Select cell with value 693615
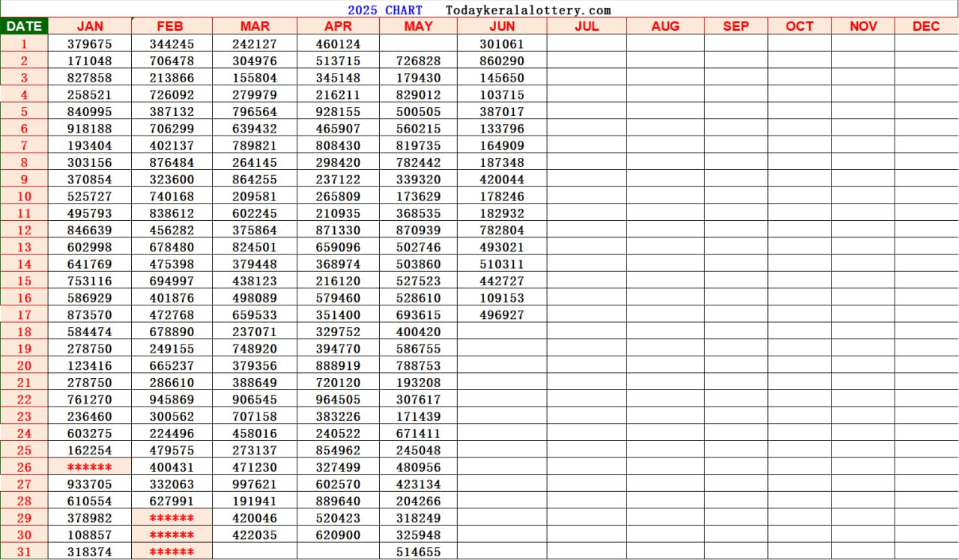 418,315
